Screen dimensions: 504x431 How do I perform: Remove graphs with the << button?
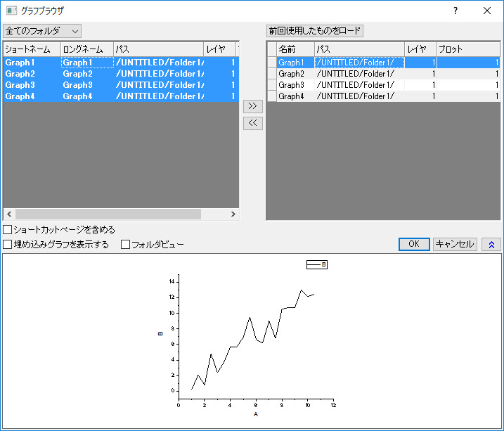(252, 123)
